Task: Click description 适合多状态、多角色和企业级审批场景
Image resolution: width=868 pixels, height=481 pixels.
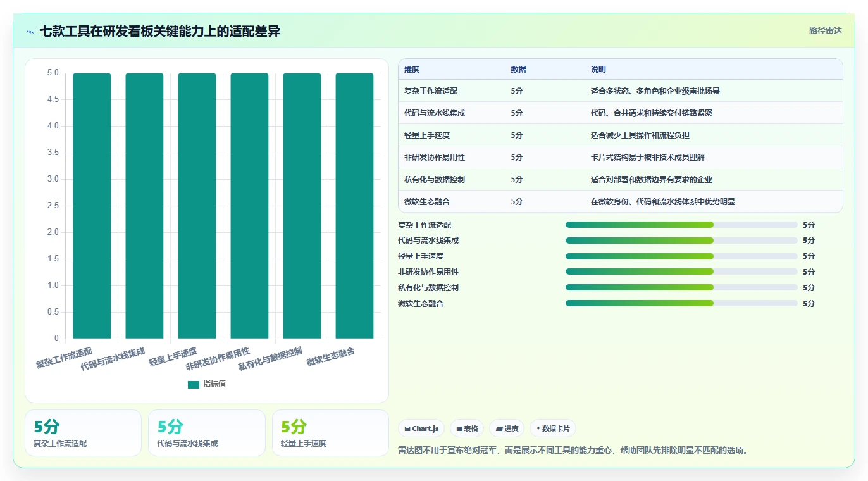Action: [x=655, y=91]
